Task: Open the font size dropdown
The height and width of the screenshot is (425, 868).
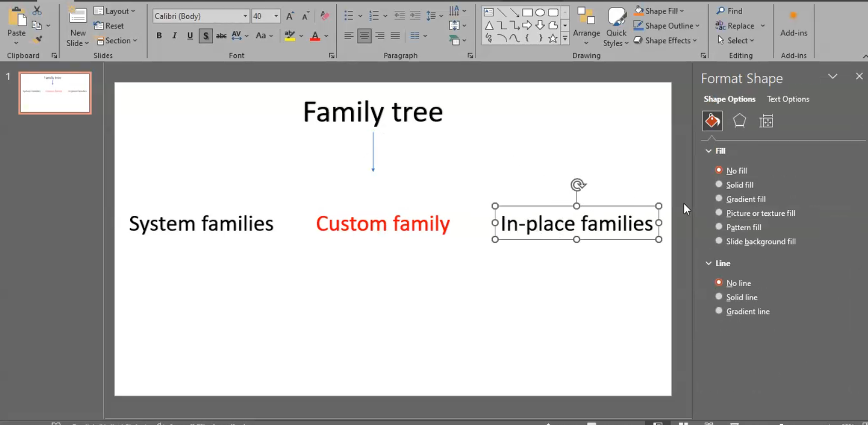Action: point(276,16)
